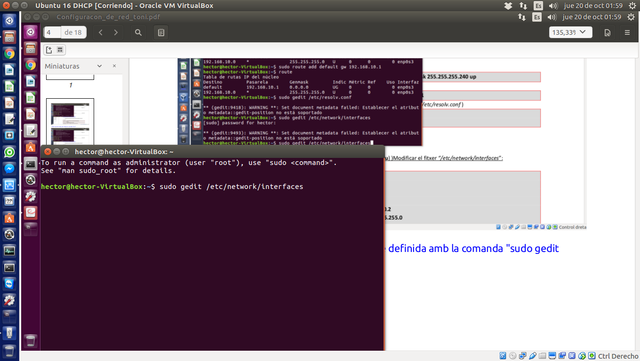Open System Settings in the outer blue launcher

(9, 300)
